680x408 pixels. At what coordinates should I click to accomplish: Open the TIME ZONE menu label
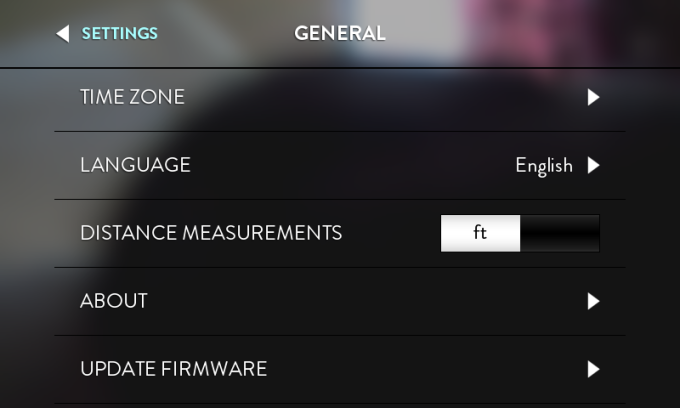[132, 97]
